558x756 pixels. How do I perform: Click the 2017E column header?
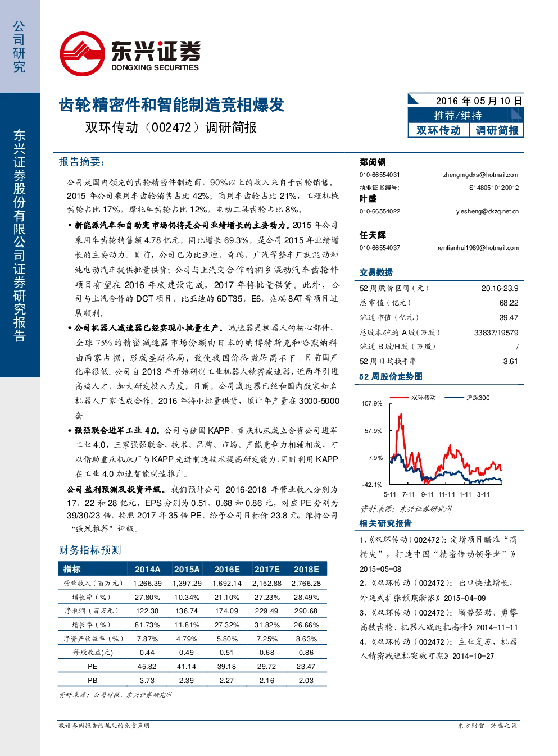click(267, 569)
